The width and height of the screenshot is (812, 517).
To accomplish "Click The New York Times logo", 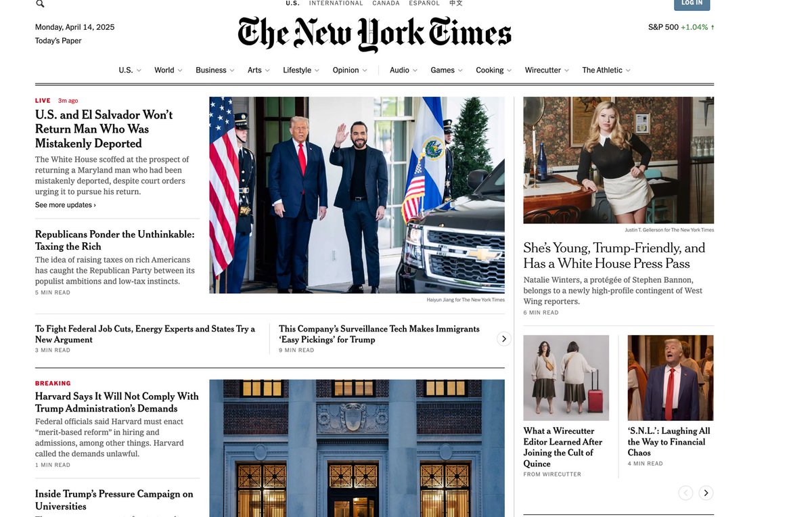I will (374, 35).
